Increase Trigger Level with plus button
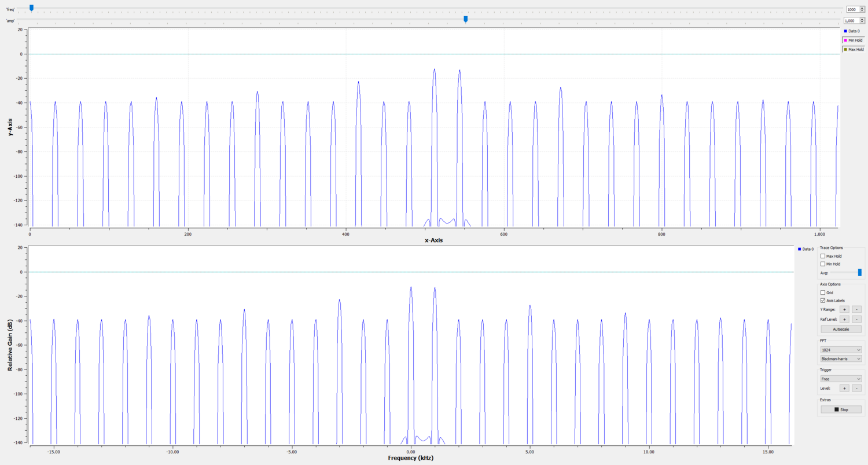The height and width of the screenshot is (465, 868). coord(844,388)
